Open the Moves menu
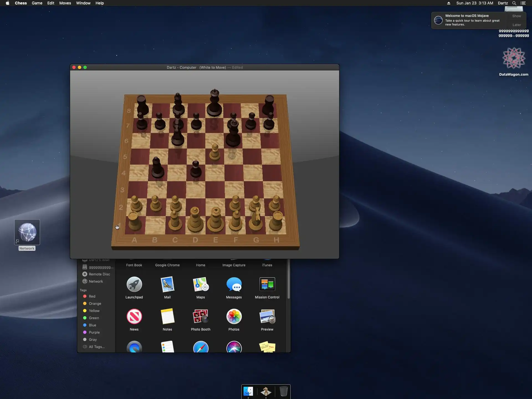Image resolution: width=532 pixels, height=399 pixels. (x=65, y=3)
